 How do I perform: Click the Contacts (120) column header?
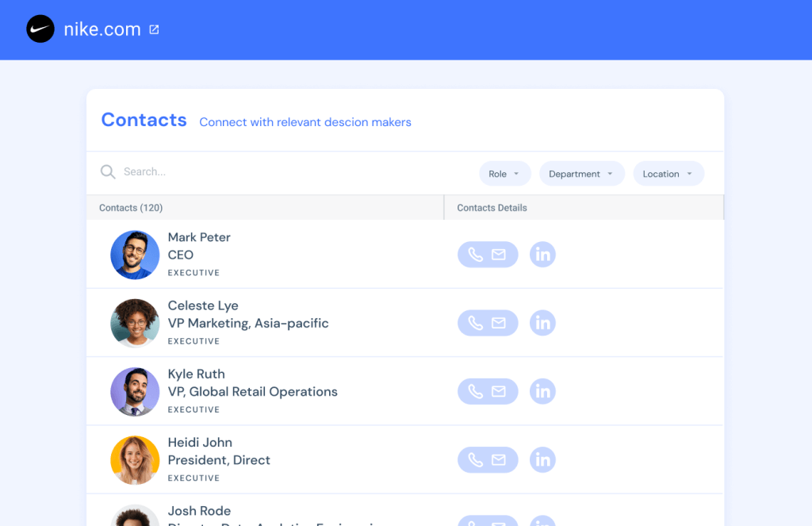[x=131, y=208]
